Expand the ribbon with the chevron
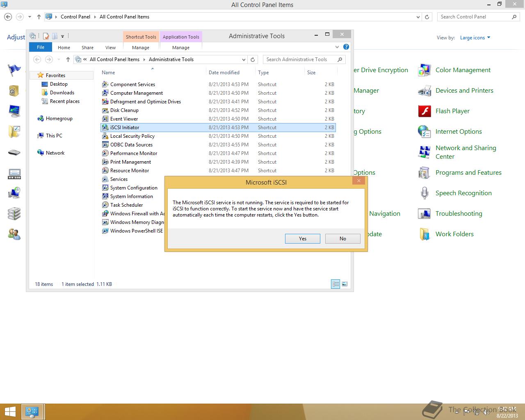This screenshot has width=525, height=420. tap(337, 47)
